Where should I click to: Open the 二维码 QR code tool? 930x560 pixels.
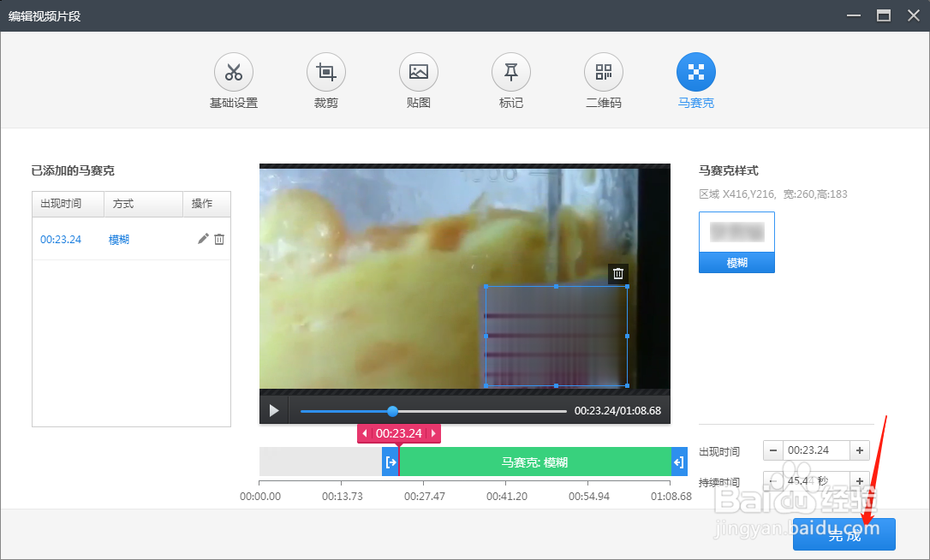click(x=603, y=71)
